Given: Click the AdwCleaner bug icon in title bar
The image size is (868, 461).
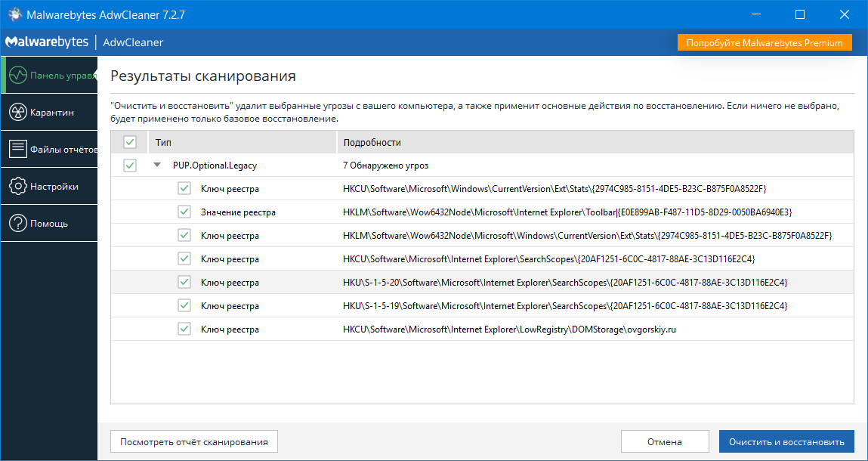Looking at the screenshot, I should point(15,14).
